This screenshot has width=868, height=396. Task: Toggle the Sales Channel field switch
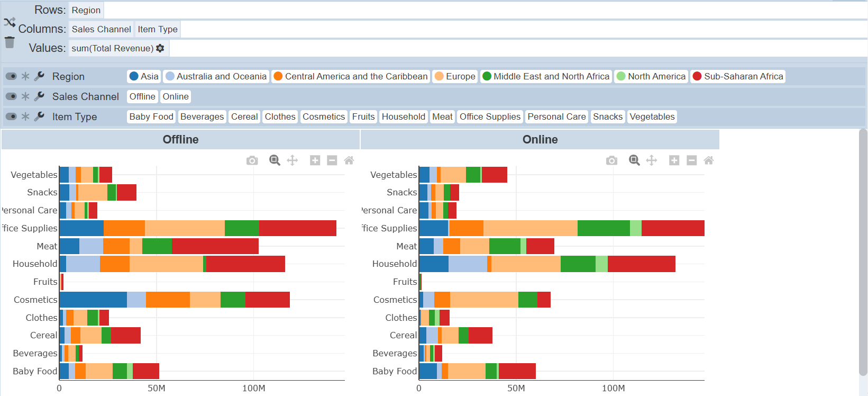coord(11,96)
